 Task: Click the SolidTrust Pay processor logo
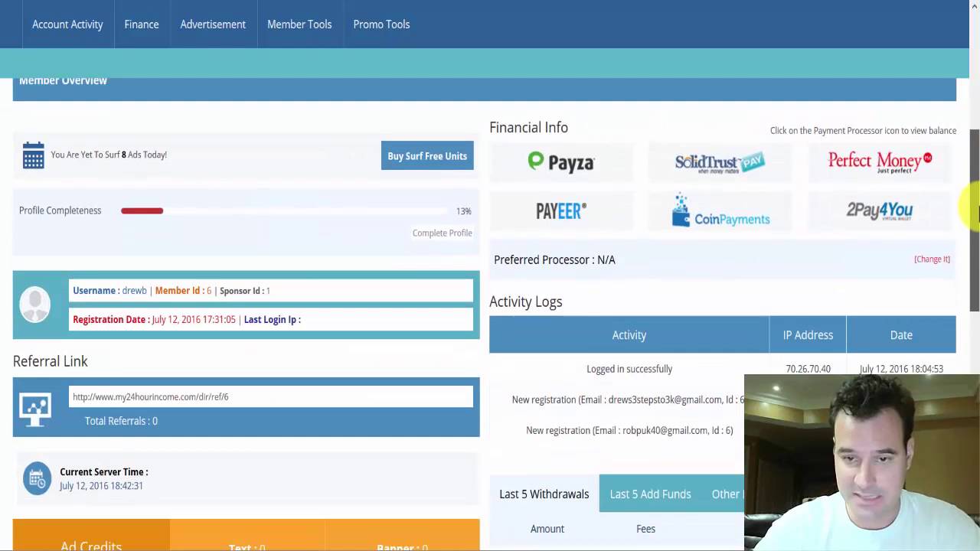click(720, 162)
